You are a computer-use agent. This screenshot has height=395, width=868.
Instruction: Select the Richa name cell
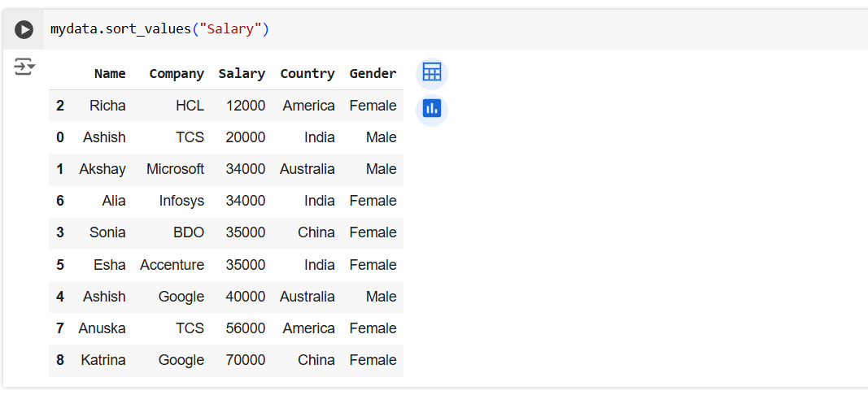(x=107, y=106)
